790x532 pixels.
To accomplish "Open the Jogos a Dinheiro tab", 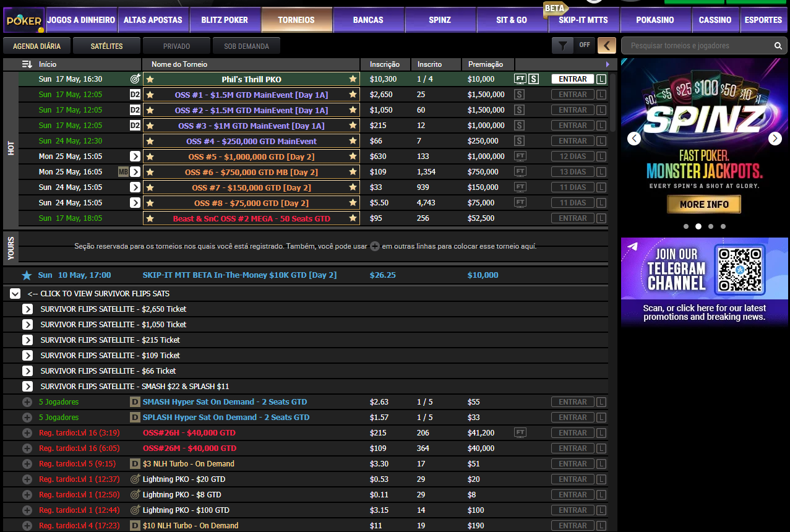I will click(x=81, y=20).
